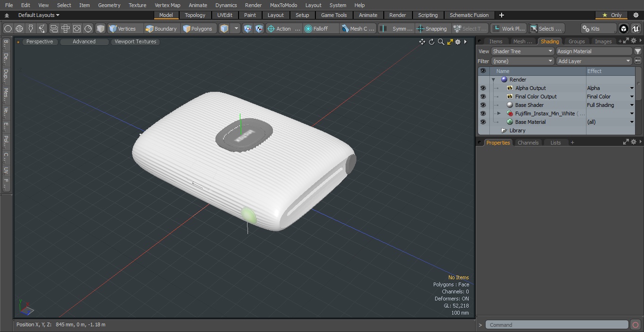Expand the Fujifilm_Instax_Min_White tree item
The image size is (644, 332).
pyautogui.click(x=499, y=113)
